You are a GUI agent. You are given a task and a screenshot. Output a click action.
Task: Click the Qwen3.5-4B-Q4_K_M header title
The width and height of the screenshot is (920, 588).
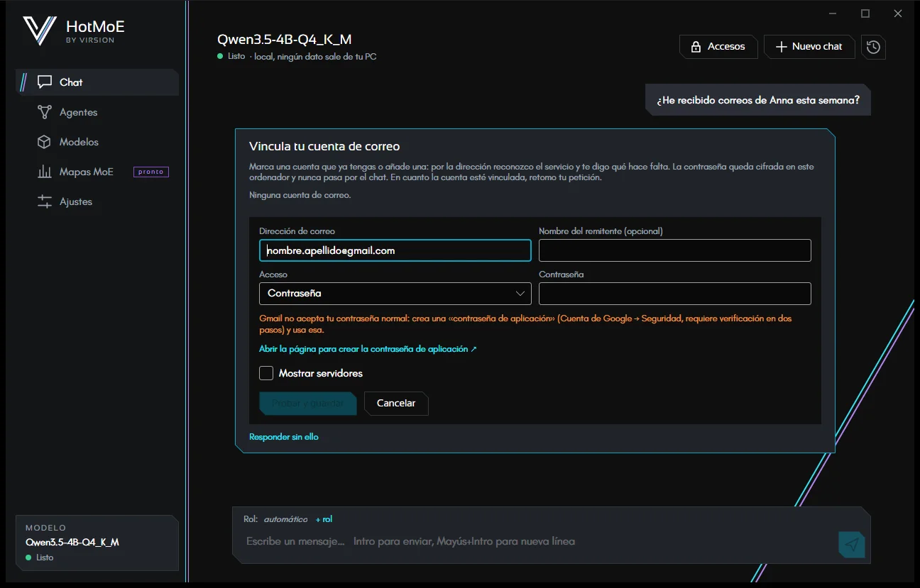click(x=285, y=40)
